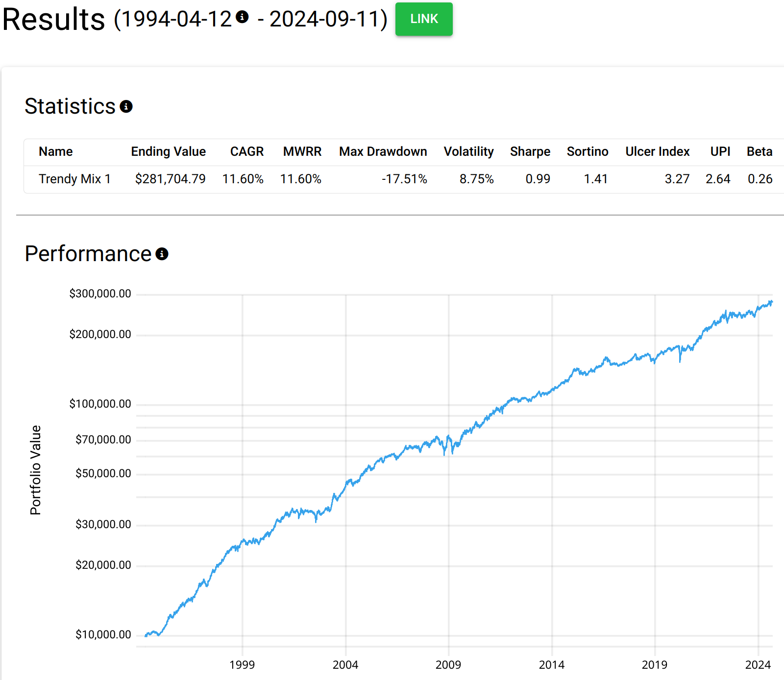The image size is (784, 680).
Task: Select the Beta value 0.26
Action: [x=760, y=179]
